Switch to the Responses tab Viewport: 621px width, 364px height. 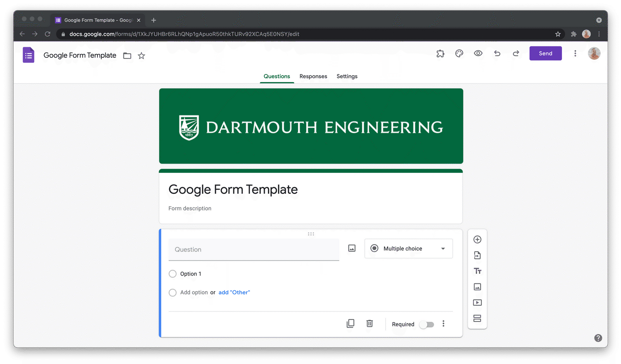point(313,76)
